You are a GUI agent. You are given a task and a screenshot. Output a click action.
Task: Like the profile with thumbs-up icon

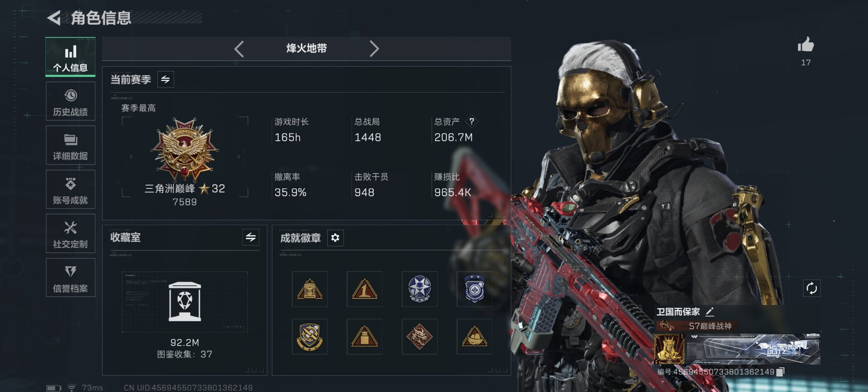point(806,45)
